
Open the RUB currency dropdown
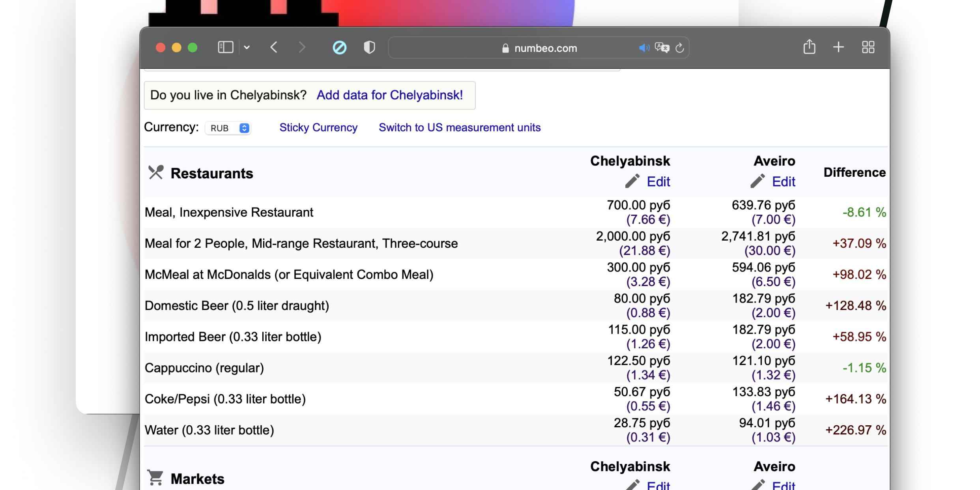228,128
